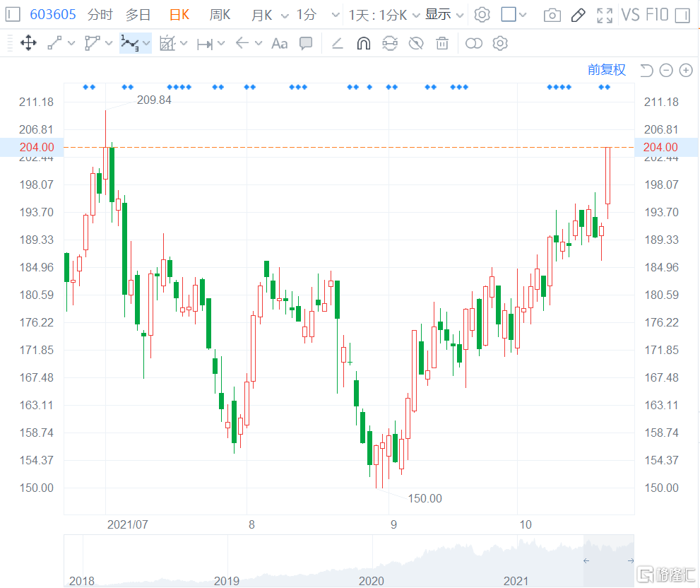
Task: Open the 1天:1分K dropdown
Action: pyautogui.click(x=384, y=15)
